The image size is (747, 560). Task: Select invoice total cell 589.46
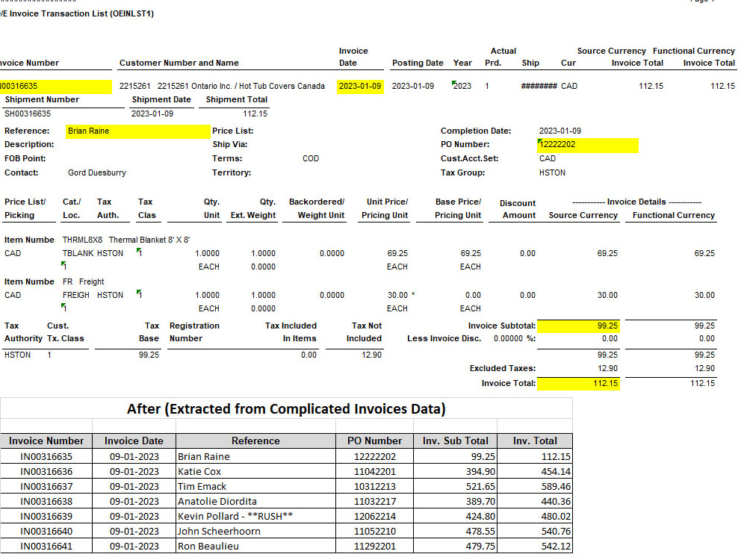535,486
